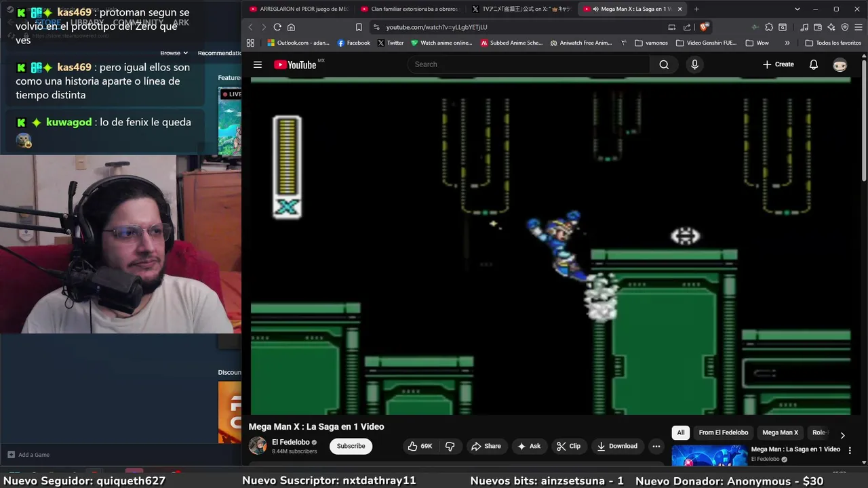
Task: Open the Wow bookmark folder
Action: click(757, 43)
